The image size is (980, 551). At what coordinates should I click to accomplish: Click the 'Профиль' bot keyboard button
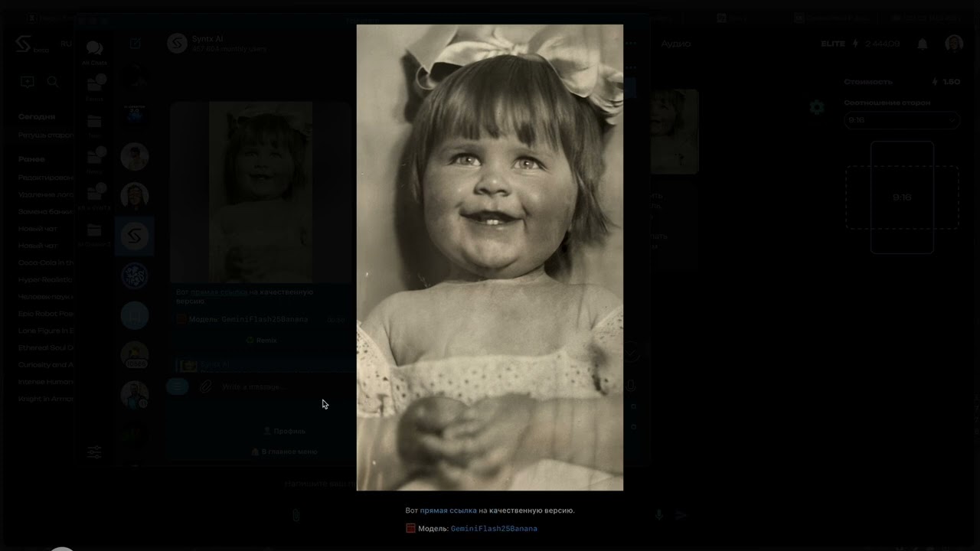pyautogui.click(x=284, y=431)
